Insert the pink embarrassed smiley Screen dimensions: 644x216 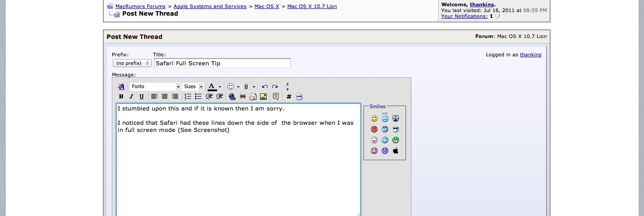tap(374, 151)
